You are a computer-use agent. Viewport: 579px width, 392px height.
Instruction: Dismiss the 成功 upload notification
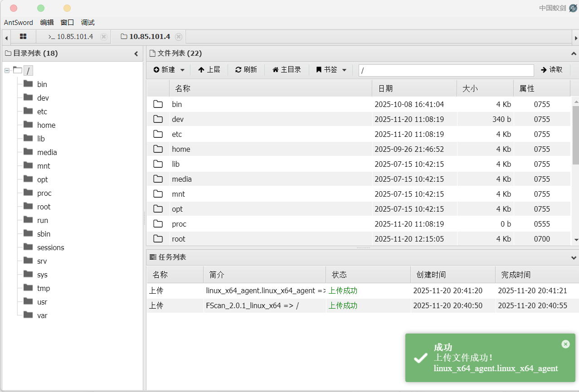point(565,344)
